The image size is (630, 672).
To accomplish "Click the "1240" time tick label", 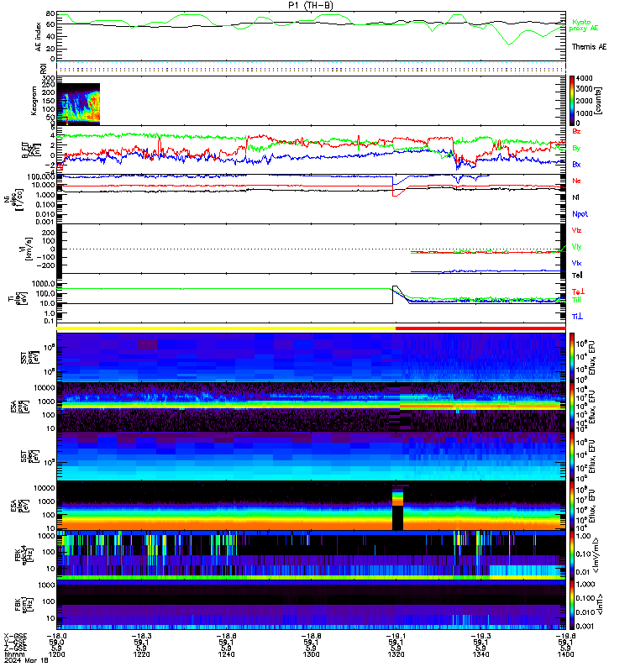I will pos(226,654).
